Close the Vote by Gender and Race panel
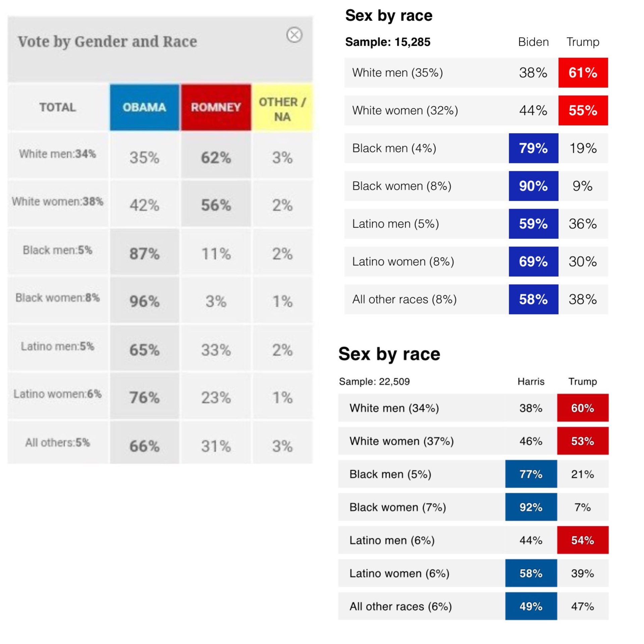This screenshot has height=644, width=644. pos(294,35)
